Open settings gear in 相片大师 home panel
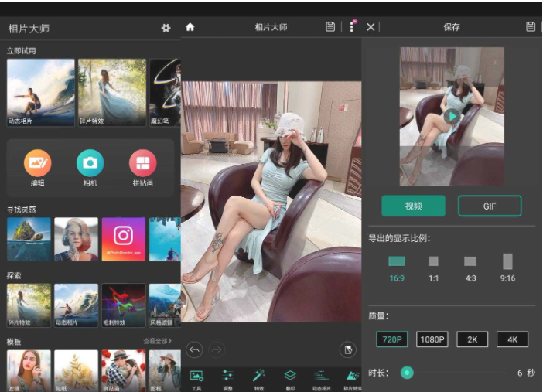 point(166,28)
